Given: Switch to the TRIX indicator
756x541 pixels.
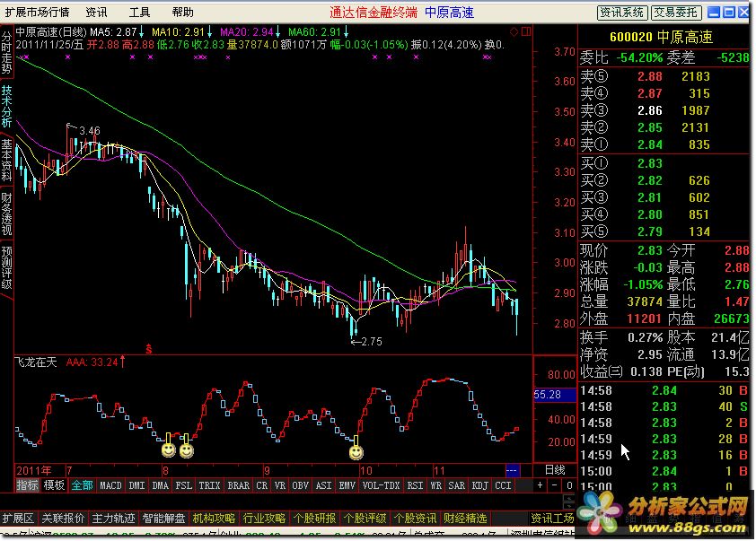Looking at the screenshot, I should tap(210, 485).
